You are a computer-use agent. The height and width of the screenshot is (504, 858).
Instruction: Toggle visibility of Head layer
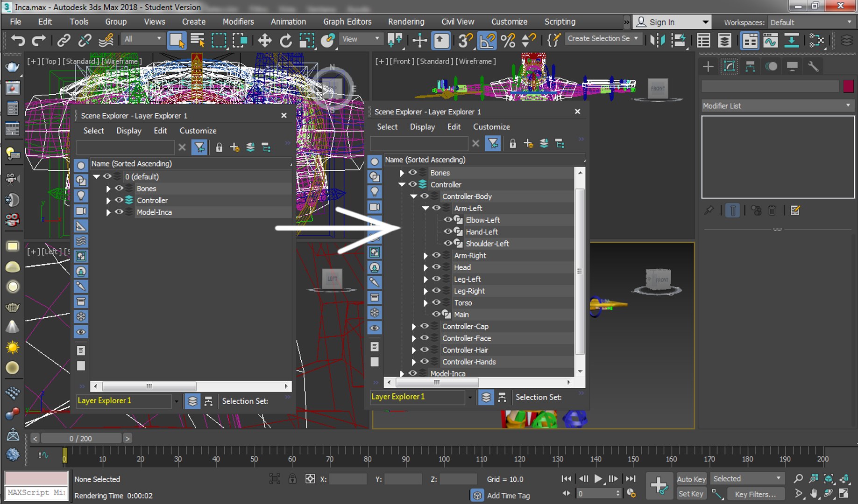point(436,267)
